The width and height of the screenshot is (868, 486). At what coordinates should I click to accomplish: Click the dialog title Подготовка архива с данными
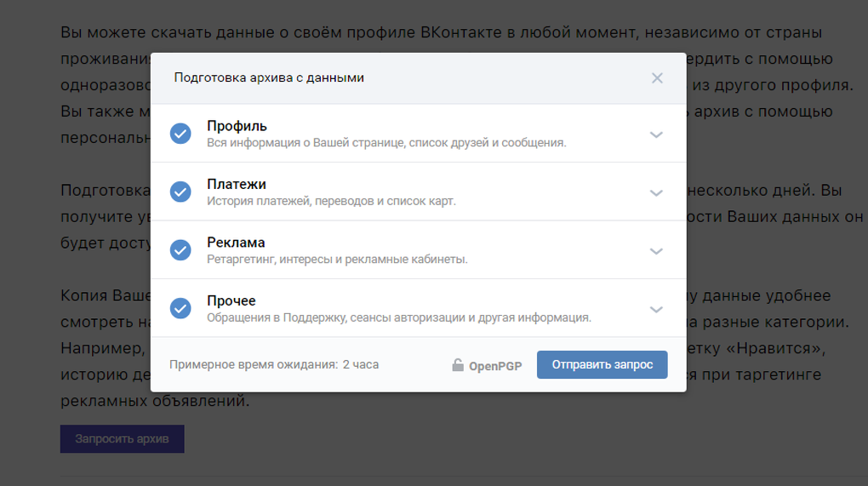[269, 78]
